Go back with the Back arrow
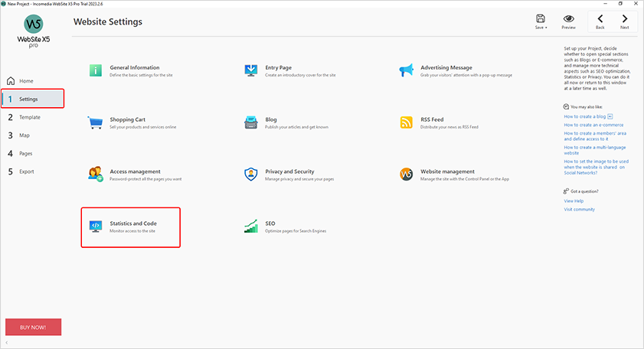Viewport: 644px width, 349px height. (x=600, y=18)
